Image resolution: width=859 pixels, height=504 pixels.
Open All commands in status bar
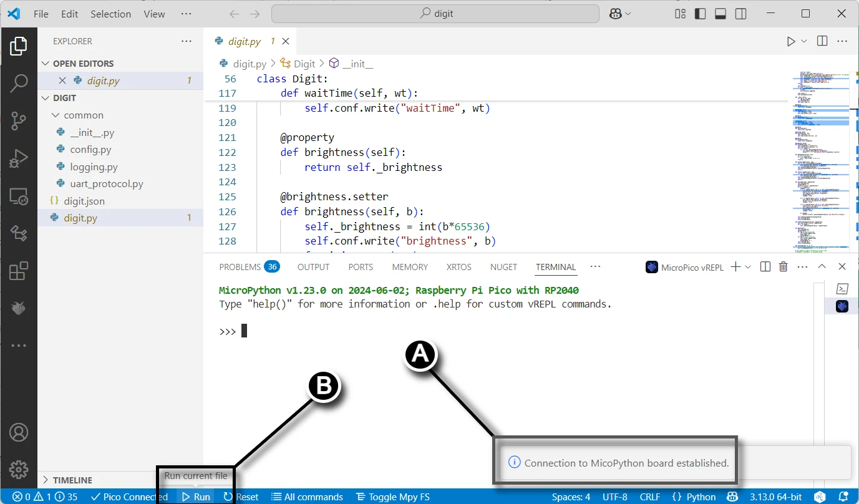[307, 497]
